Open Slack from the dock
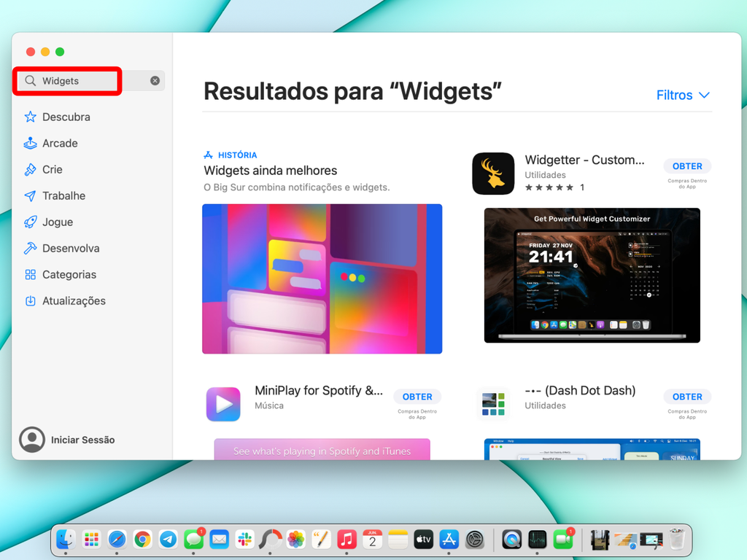Screen dimensions: 747x560 (x=245, y=540)
